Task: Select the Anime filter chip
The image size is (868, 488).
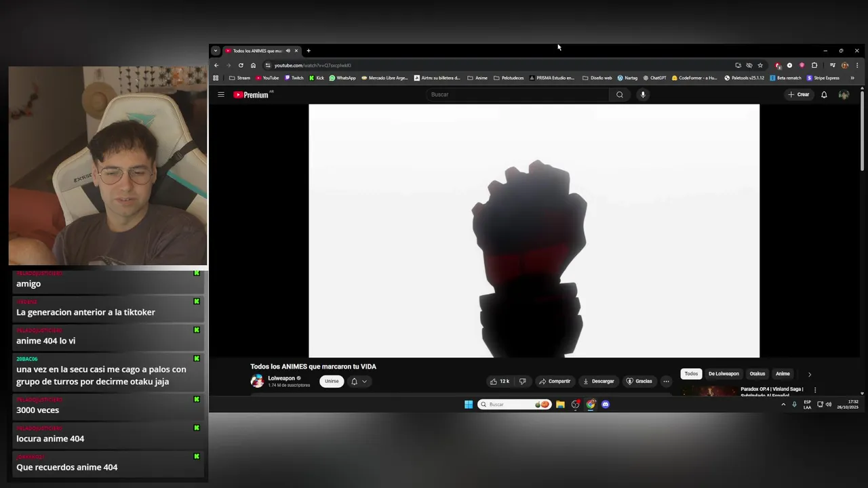Action: 783,374
